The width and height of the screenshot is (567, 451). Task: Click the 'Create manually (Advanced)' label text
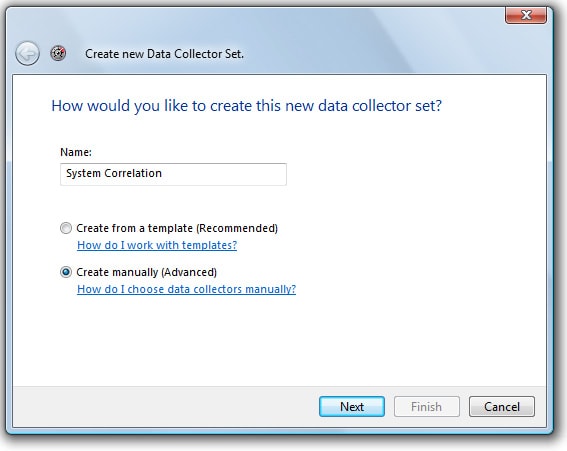(146, 272)
